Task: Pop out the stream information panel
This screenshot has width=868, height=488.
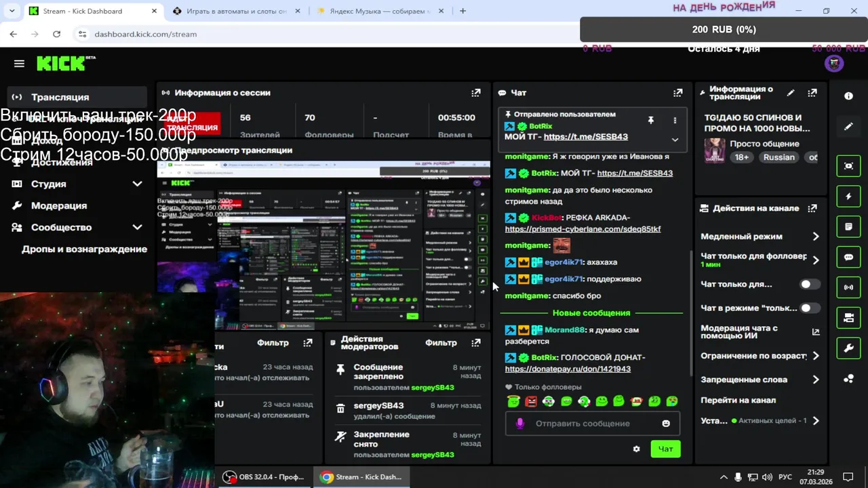Action: pyautogui.click(x=812, y=93)
